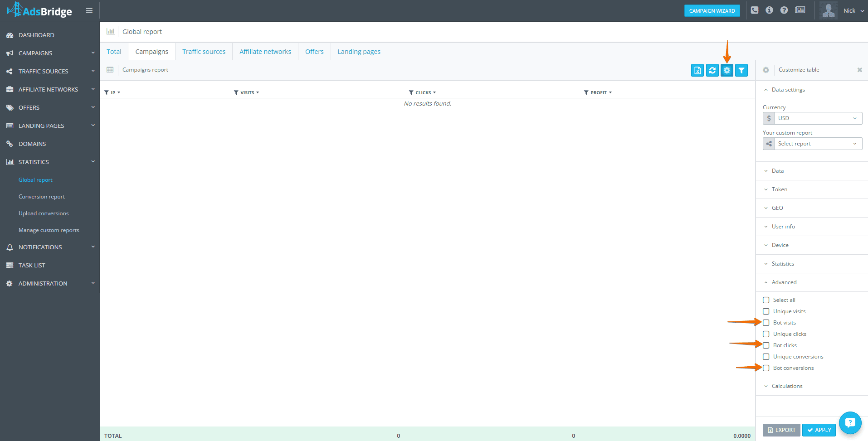Open the filter funnel button
868x441 pixels.
[741, 70]
